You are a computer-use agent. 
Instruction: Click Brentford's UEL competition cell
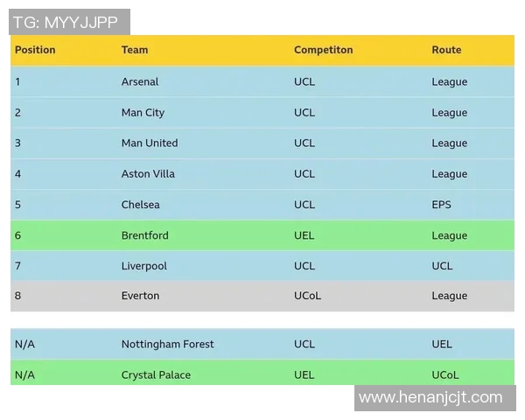304,235
